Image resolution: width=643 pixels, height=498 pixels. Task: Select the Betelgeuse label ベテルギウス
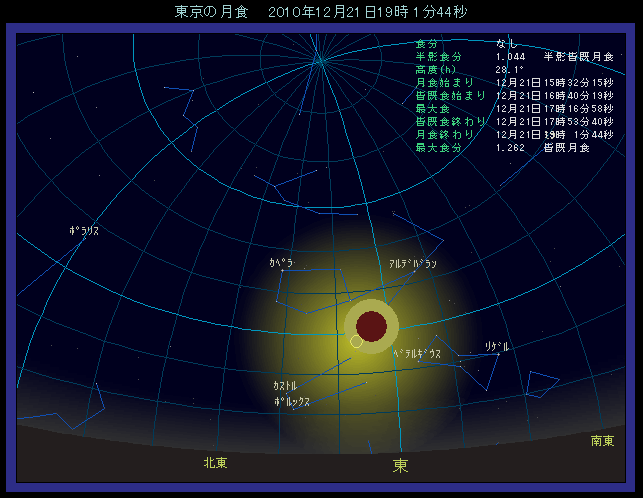tap(416, 354)
